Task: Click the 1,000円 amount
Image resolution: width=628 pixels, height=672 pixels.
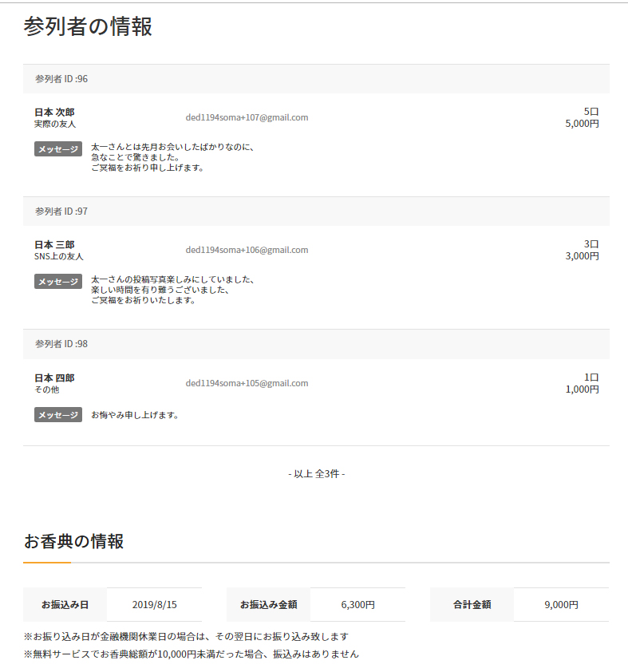Action: [583, 389]
